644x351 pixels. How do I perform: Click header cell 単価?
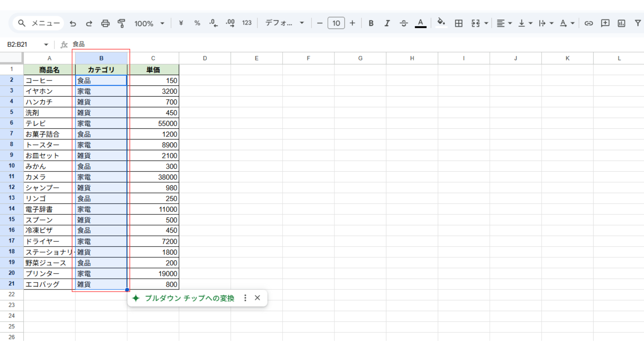[x=153, y=70]
